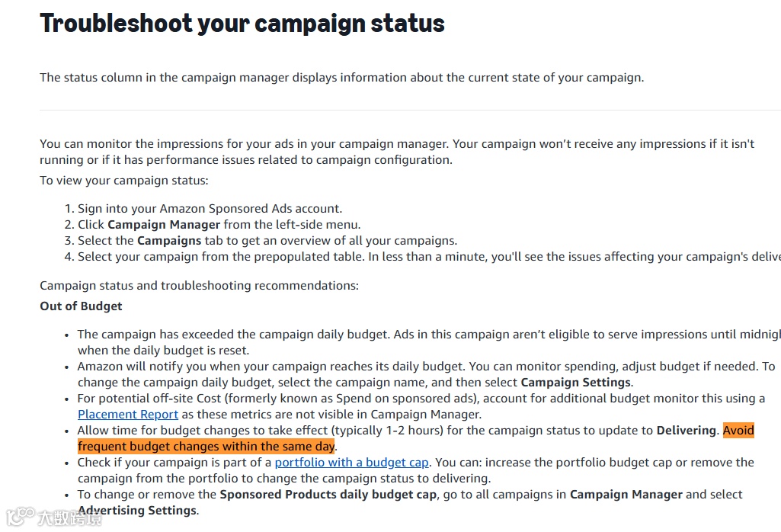
Task: Click "Campaign status and troubleshooting recommendations:" line
Action: (199, 286)
